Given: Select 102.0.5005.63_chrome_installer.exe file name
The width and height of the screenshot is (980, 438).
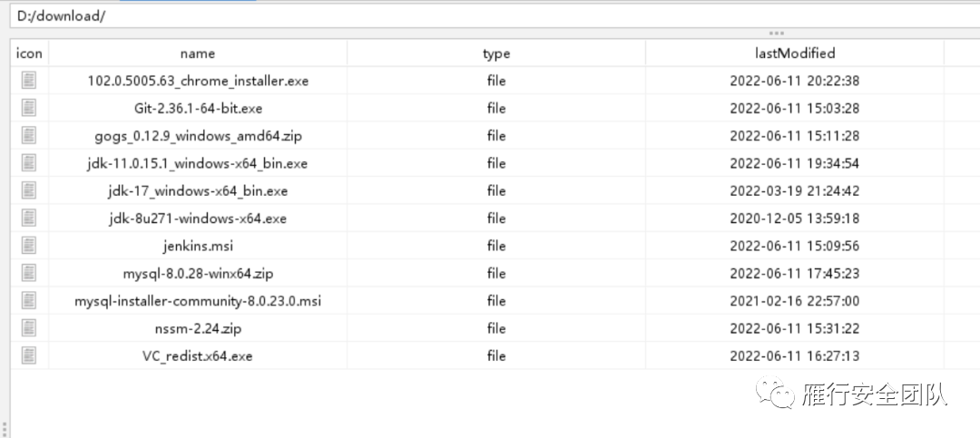Looking at the screenshot, I should click(198, 82).
